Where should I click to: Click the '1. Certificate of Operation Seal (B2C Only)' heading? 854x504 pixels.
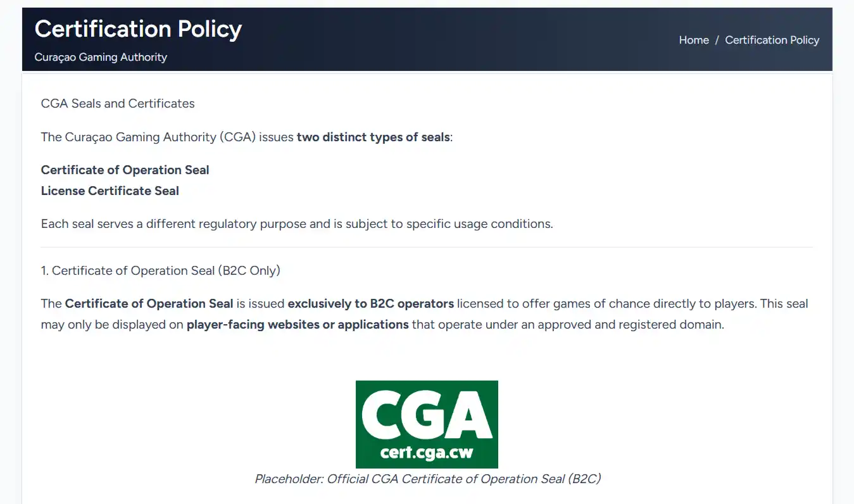click(161, 270)
